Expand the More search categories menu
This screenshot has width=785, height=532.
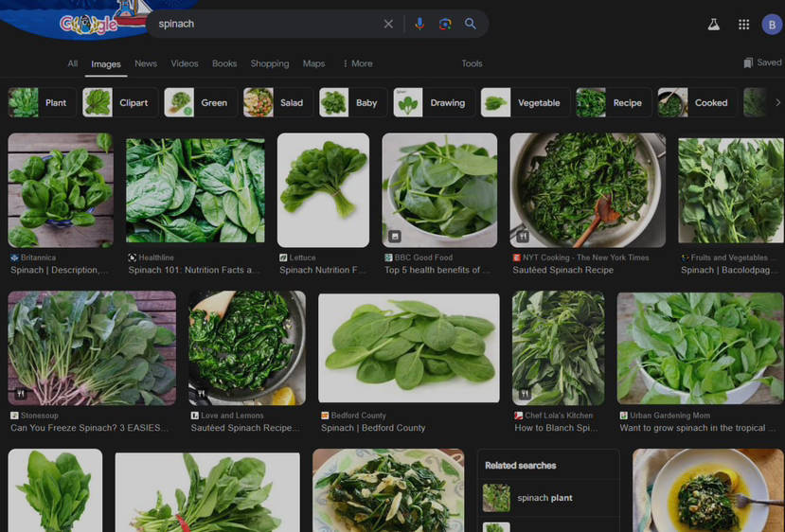[357, 63]
